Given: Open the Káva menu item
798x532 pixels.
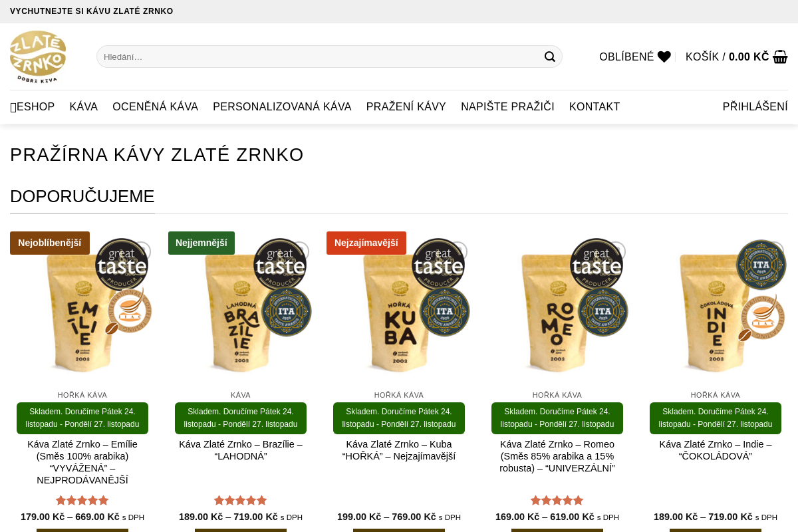Looking at the screenshot, I should tap(84, 107).
